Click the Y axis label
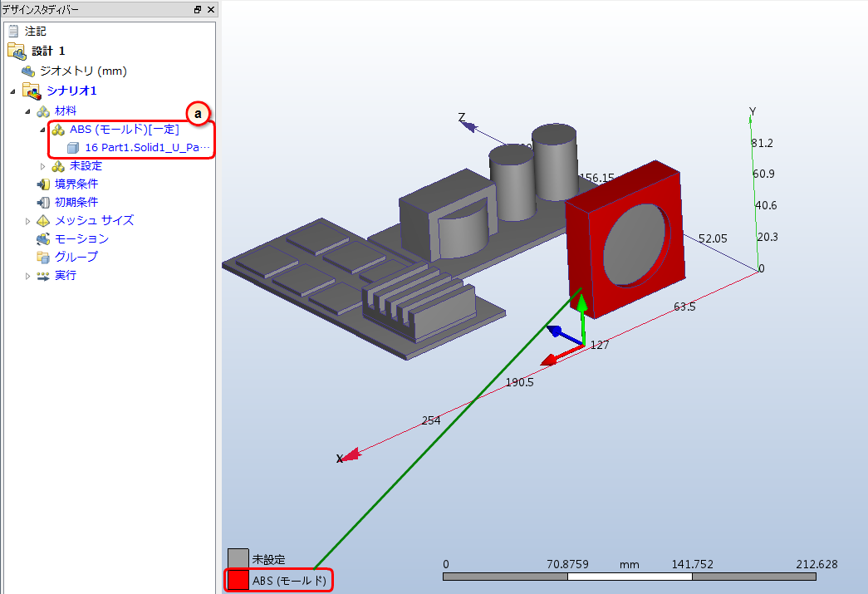The image size is (868, 594). [753, 111]
